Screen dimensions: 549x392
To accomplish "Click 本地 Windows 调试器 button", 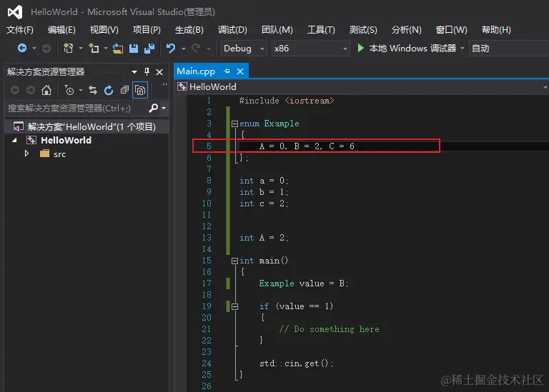I will 412,49.
